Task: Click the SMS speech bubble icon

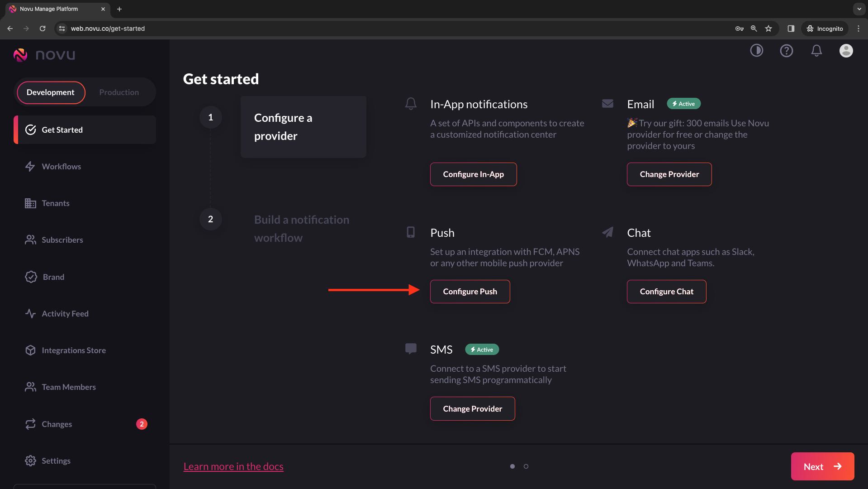Action: pos(411,349)
